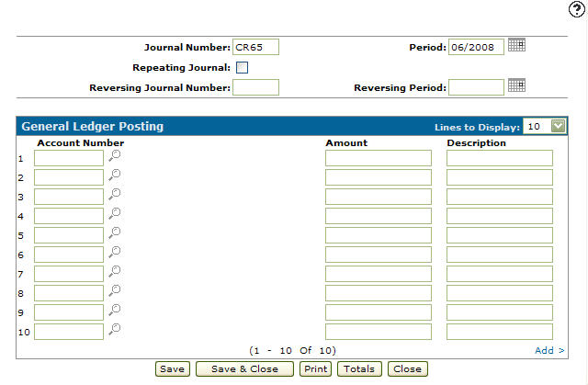Open calendar picker next to Reversing Period
This screenshot has height=385, width=588.
click(x=516, y=85)
